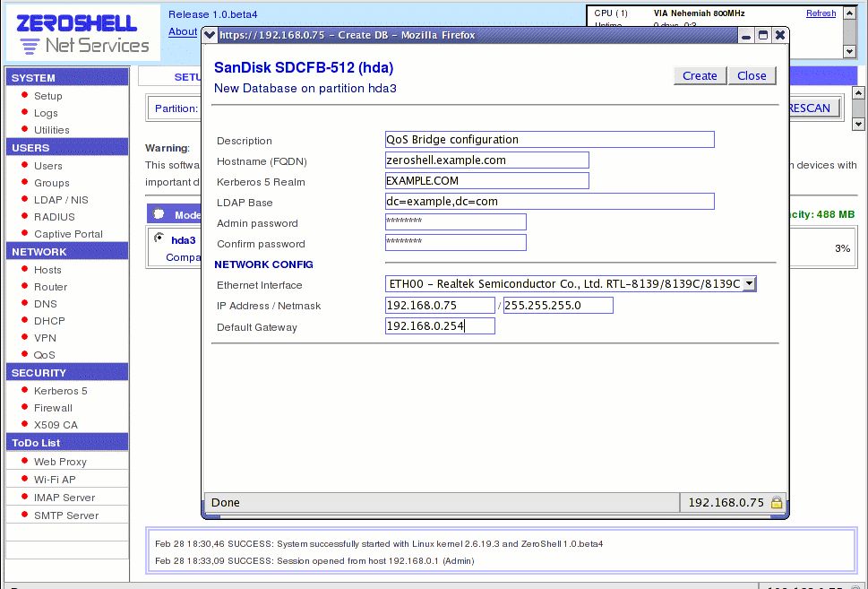Click the Netmask input field
868x589 pixels.
557,306
